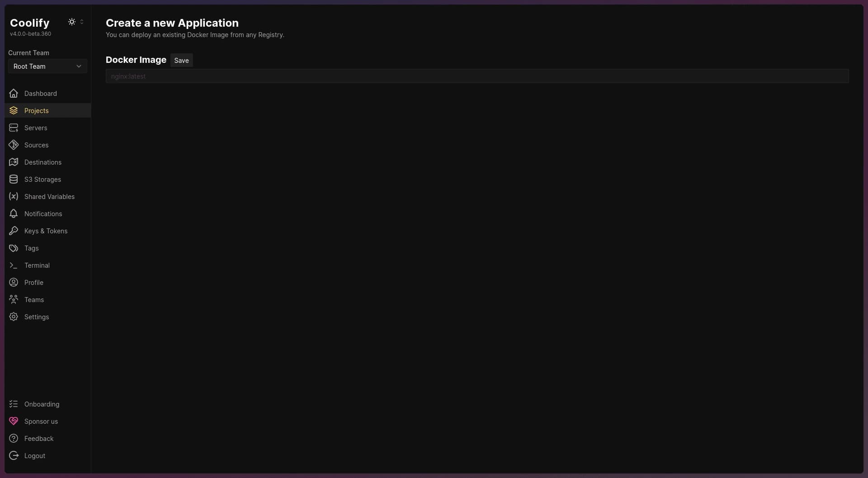The height and width of the screenshot is (478, 868).
Task: Click the Sources git icon
Action: pyautogui.click(x=14, y=145)
